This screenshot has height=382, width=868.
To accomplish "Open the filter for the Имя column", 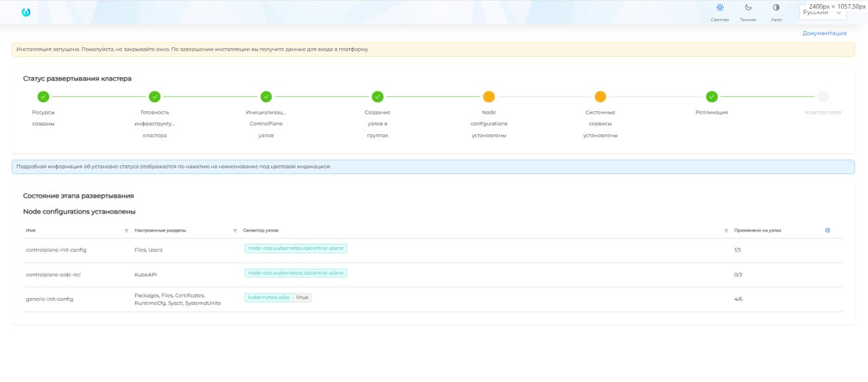I will coord(127,231).
